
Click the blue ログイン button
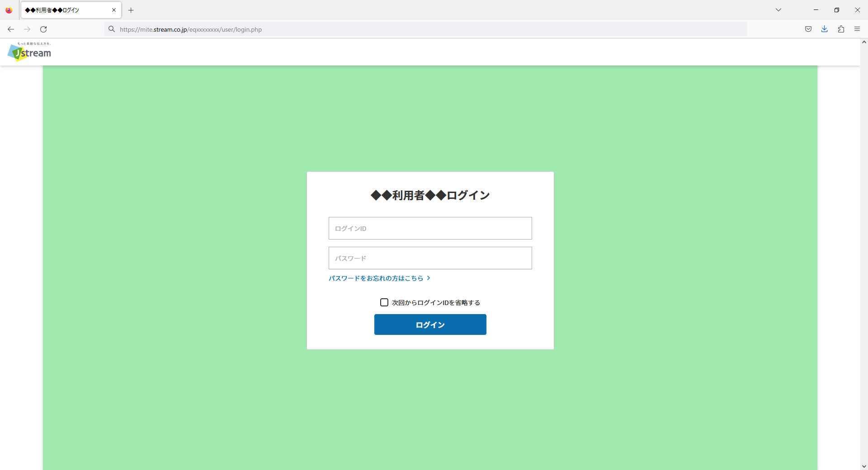(x=430, y=324)
